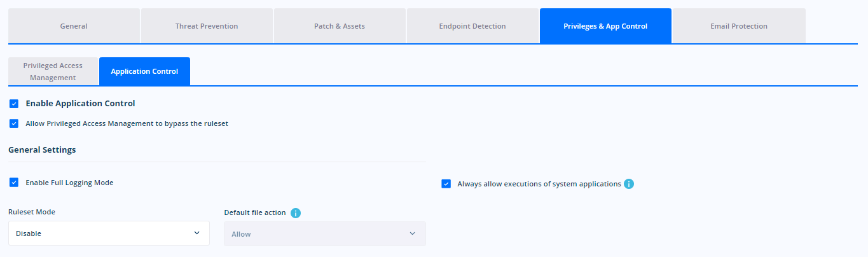
Task: Uncheck Allow Privileged Access Management to bypass ruleset
Action: [14, 123]
